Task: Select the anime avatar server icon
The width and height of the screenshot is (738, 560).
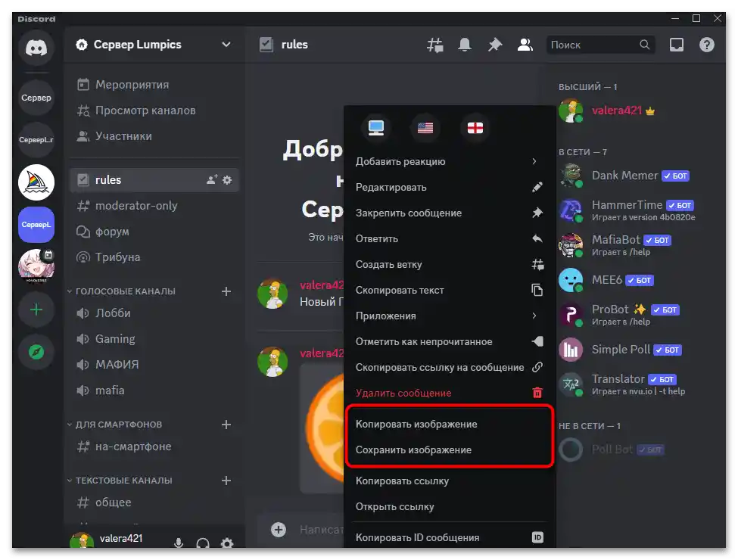Action: 36,266
